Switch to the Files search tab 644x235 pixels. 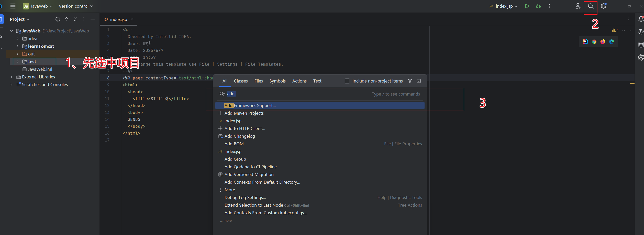(259, 81)
